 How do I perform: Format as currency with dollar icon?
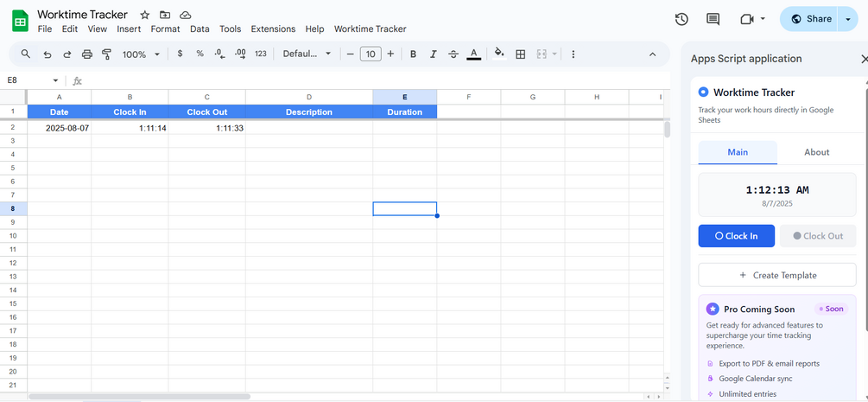180,54
